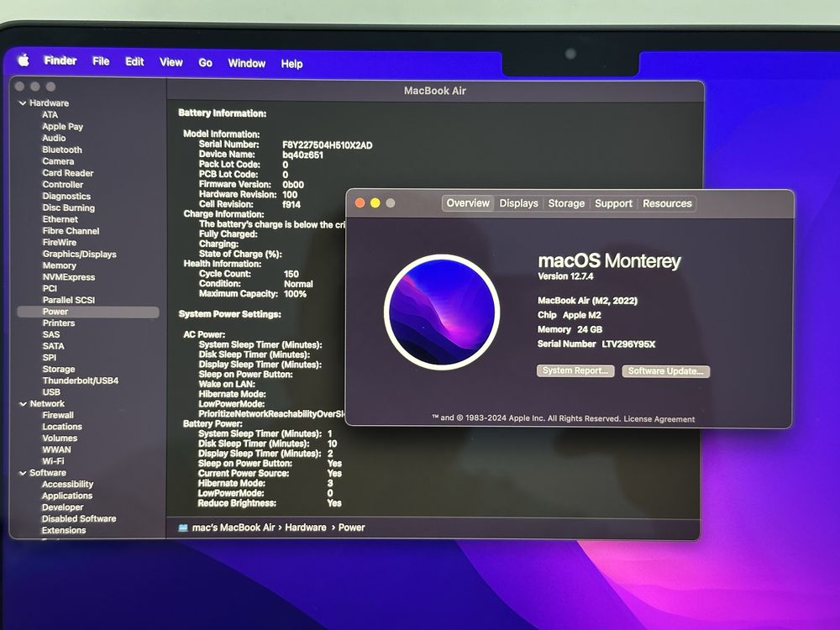840x630 pixels.
Task: Click the MacBook icon in path bar
Action: coord(182,528)
